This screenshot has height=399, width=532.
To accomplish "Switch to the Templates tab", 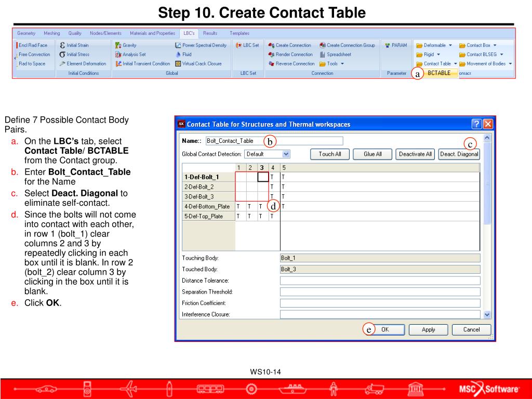I will pyautogui.click(x=240, y=33).
